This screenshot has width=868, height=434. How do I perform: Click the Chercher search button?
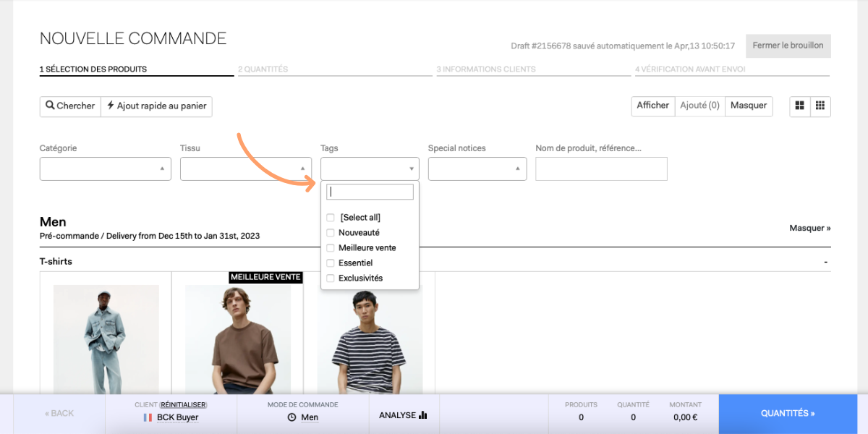click(70, 106)
